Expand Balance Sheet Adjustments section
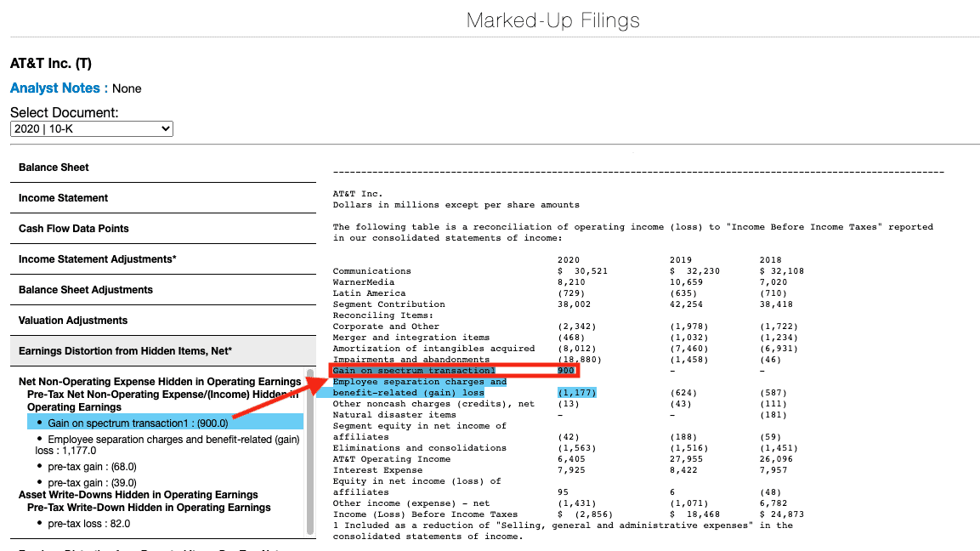 point(163,290)
